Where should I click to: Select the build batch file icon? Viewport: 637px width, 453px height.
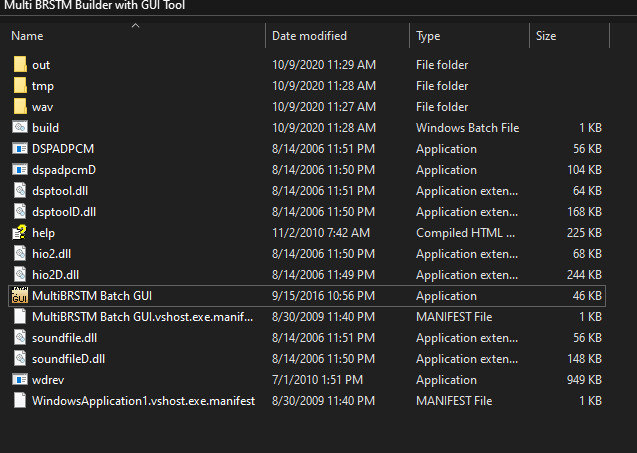20,128
